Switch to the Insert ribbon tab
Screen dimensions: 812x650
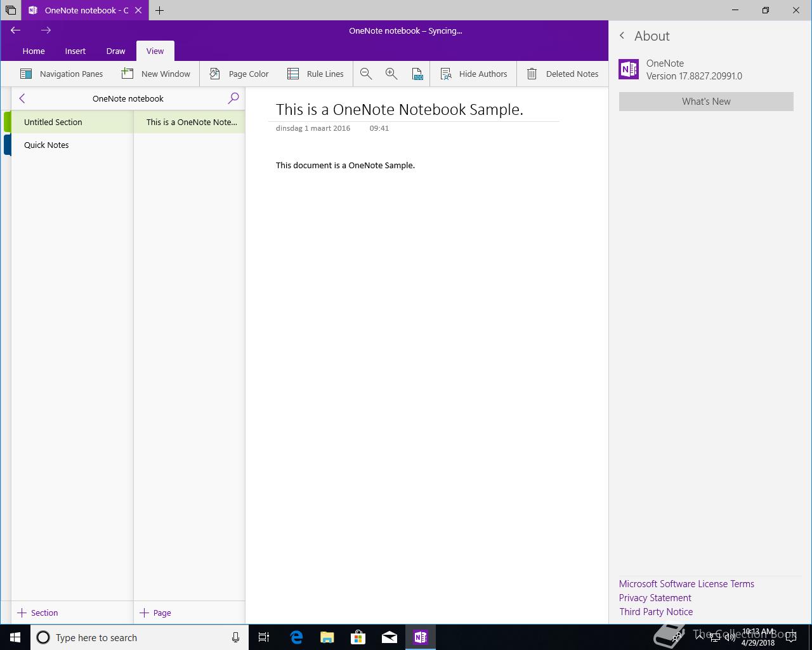[75, 51]
